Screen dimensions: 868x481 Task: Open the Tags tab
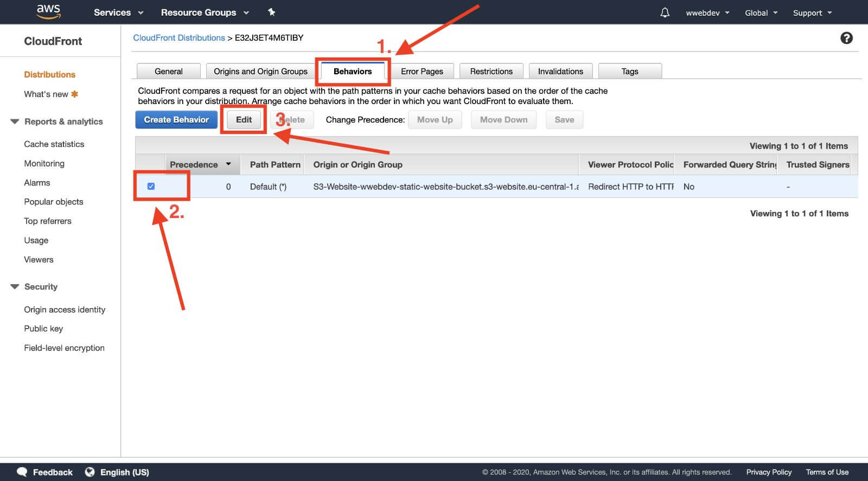[x=630, y=71]
